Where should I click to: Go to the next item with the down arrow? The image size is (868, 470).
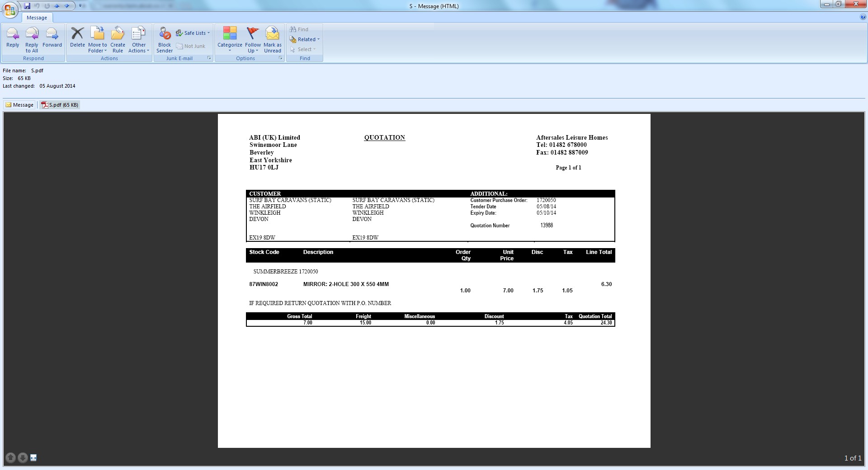tap(67, 6)
